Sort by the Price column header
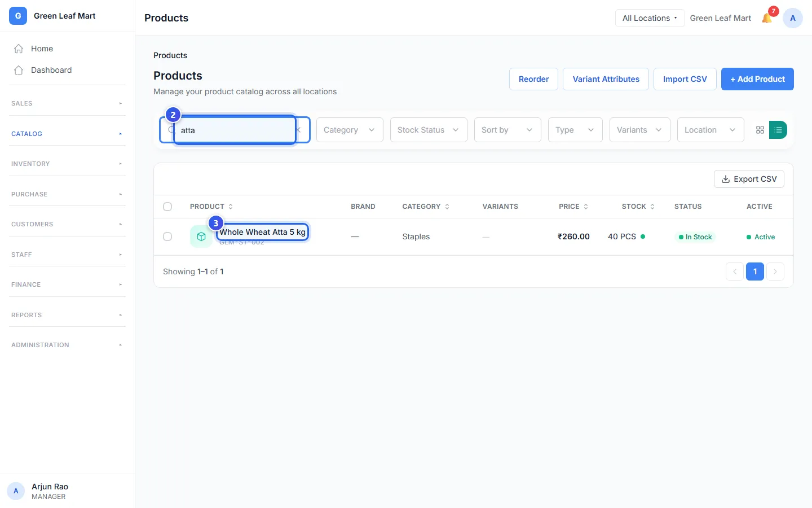 coord(573,207)
